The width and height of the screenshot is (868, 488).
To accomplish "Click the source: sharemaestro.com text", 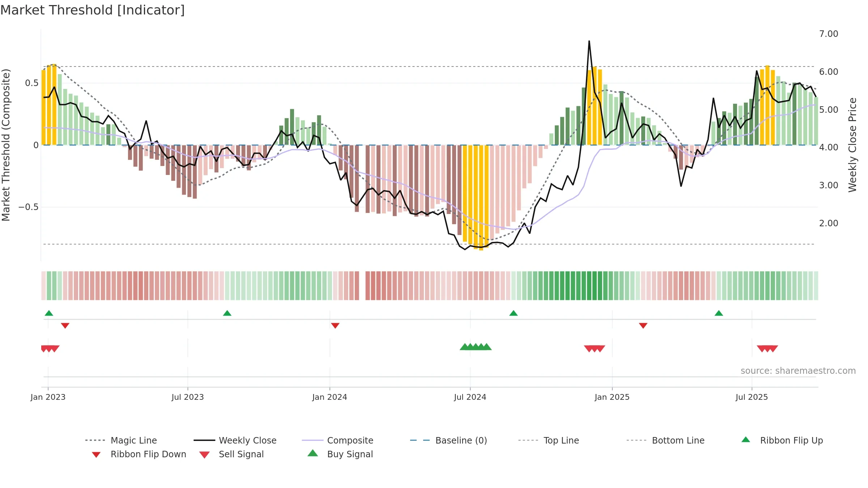I will 798,371.
